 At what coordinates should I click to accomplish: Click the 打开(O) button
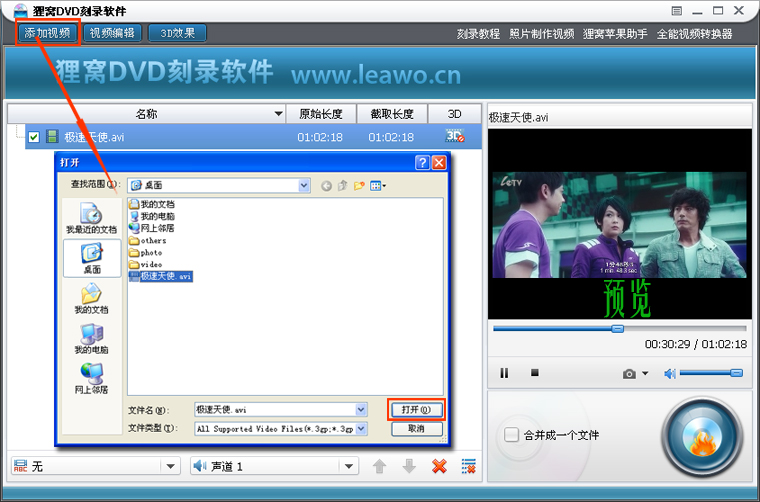pyautogui.click(x=416, y=410)
